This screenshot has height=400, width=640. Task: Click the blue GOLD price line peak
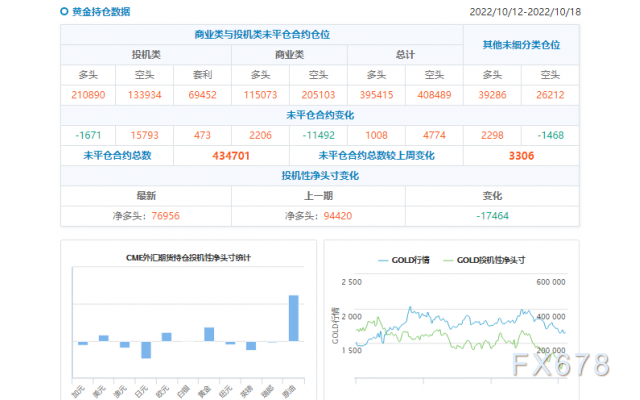pyautogui.click(x=410, y=307)
